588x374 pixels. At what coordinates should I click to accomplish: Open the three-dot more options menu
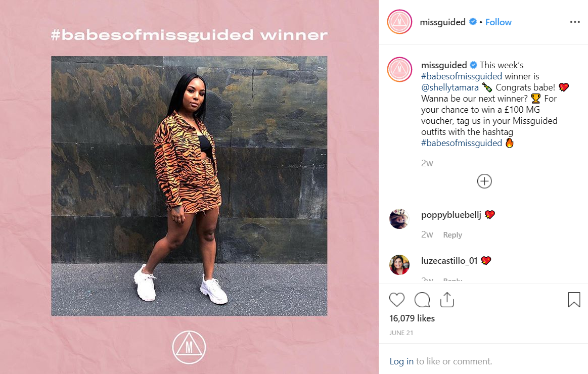pos(575,22)
